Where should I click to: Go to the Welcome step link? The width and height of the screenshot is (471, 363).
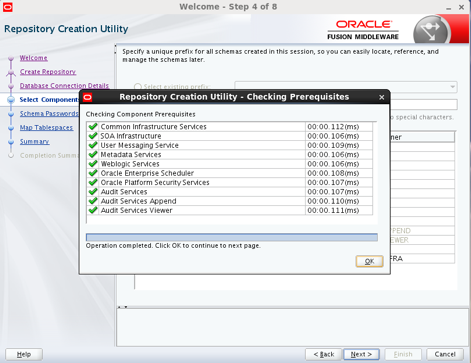point(33,58)
